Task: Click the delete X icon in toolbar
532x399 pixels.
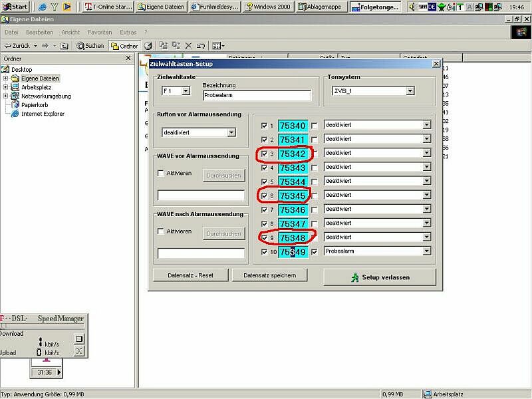Action: [188, 46]
